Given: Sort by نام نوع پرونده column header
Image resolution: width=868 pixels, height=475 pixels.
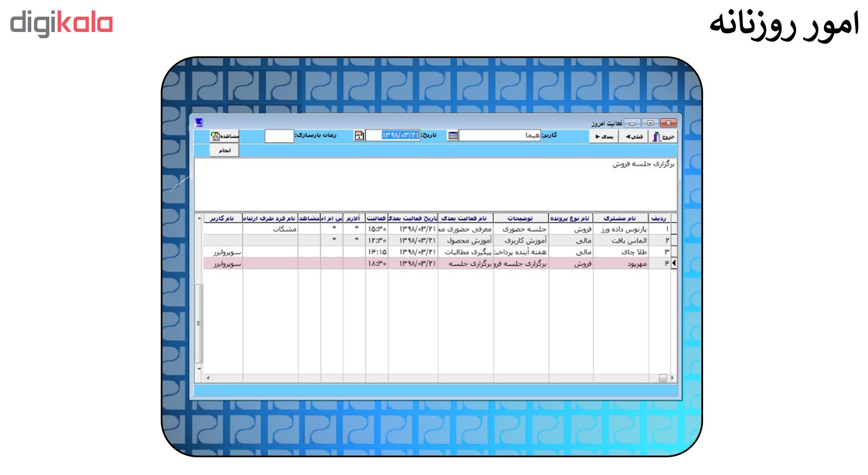Looking at the screenshot, I should point(571,218).
